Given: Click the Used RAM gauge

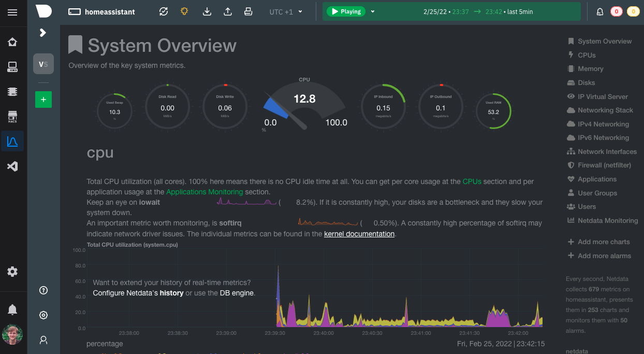Looking at the screenshot, I should tap(493, 111).
